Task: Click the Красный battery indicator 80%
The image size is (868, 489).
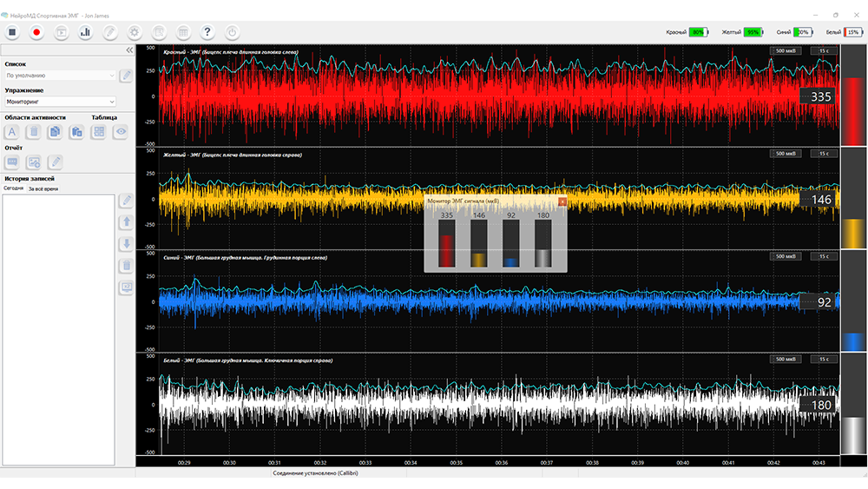Action: coord(699,32)
